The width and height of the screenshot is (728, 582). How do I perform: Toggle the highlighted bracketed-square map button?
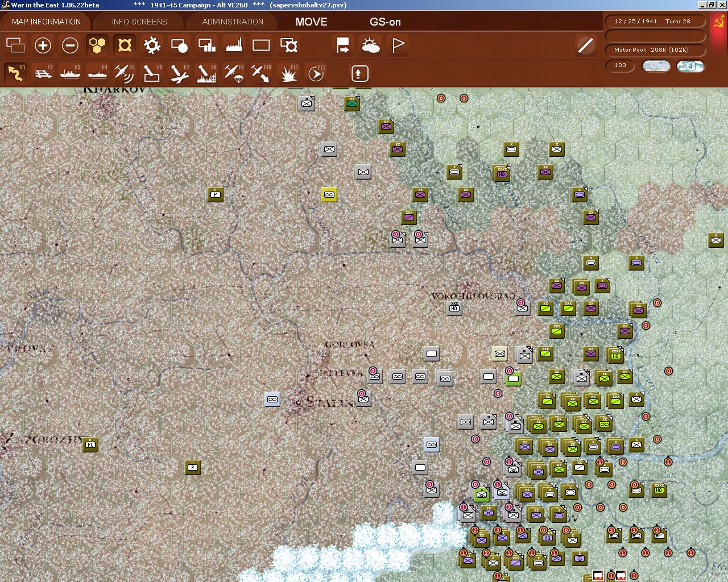pyautogui.click(x=125, y=45)
